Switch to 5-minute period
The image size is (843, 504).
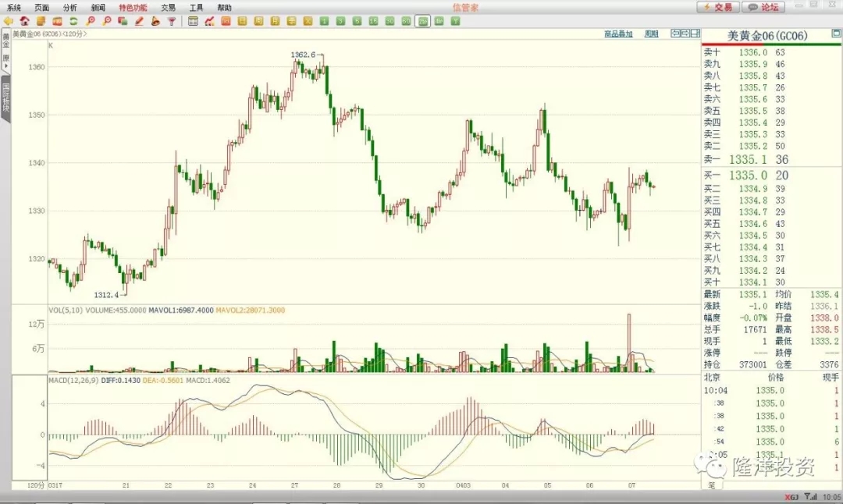pos(357,22)
